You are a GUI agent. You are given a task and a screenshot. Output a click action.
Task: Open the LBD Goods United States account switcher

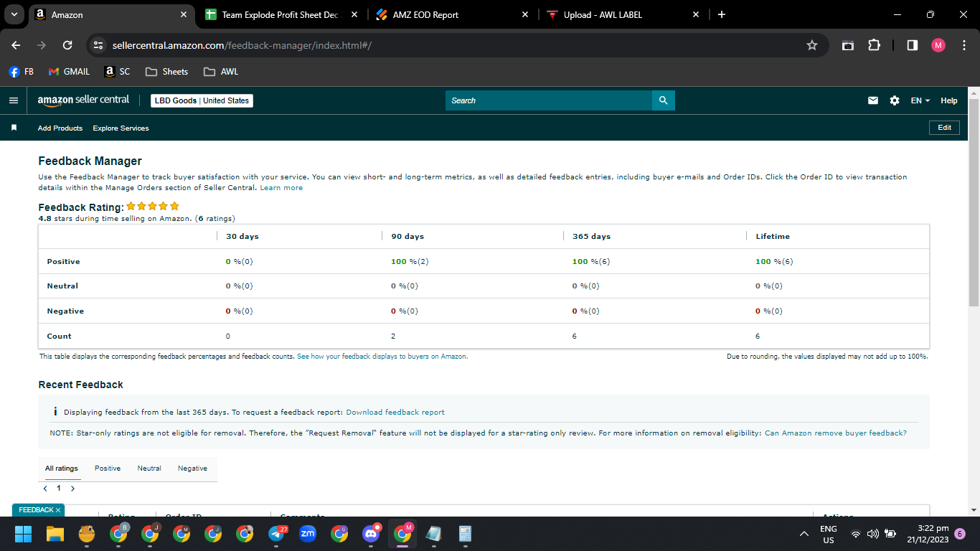click(x=202, y=100)
